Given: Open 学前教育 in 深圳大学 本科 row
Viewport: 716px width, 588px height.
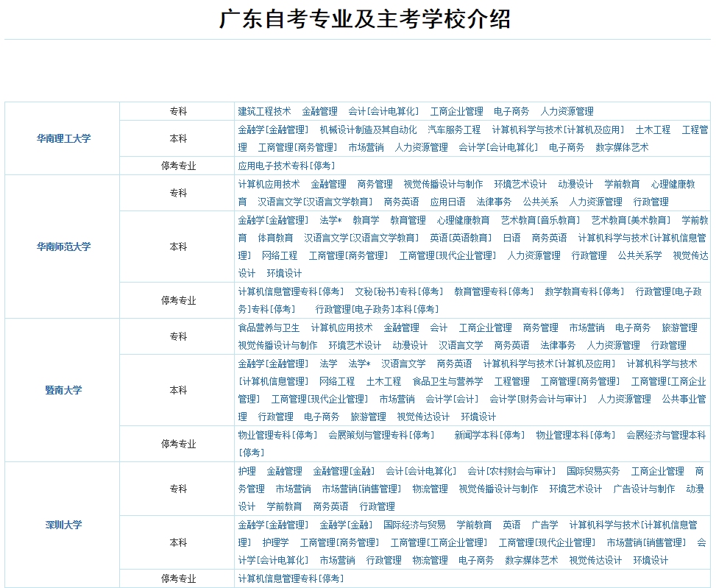Looking at the screenshot, I should click(x=474, y=525).
